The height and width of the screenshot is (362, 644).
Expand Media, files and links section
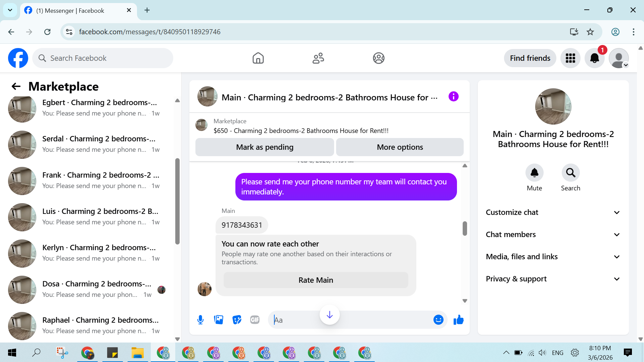click(x=553, y=257)
